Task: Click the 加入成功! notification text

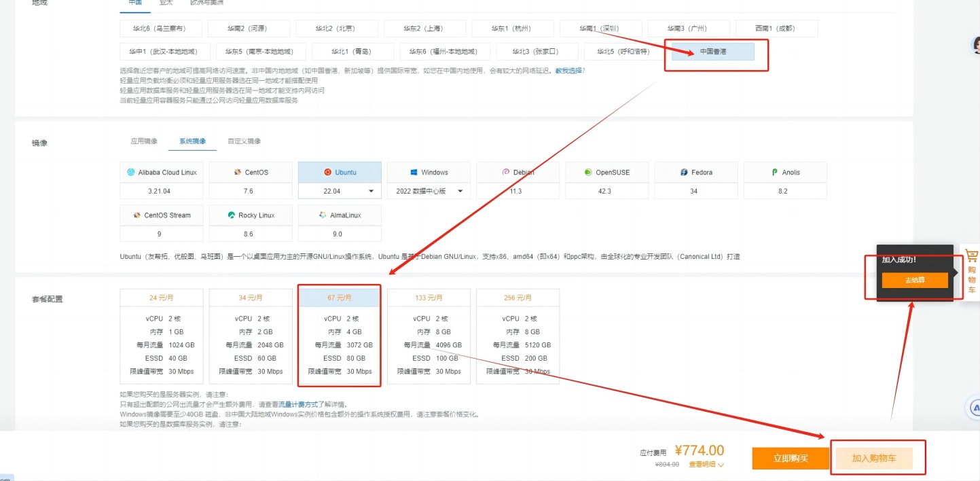Action: (899, 260)
